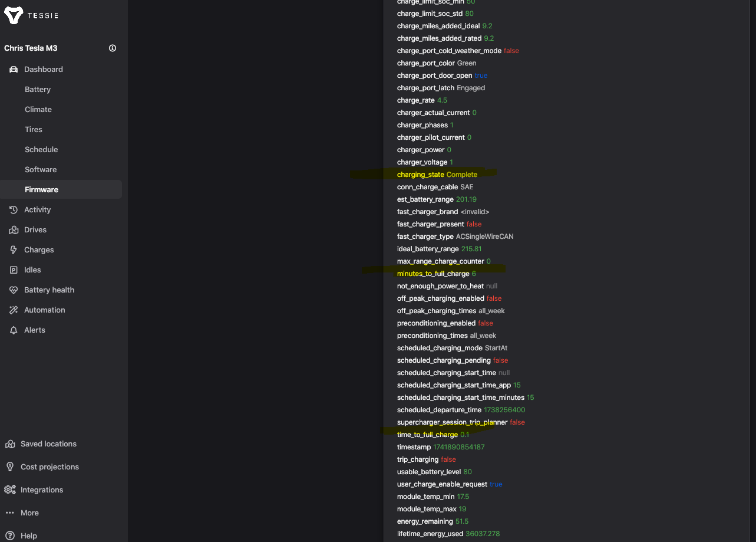Go to Battery submenu item
The image size is (756, 542).
tap(38, 90)
